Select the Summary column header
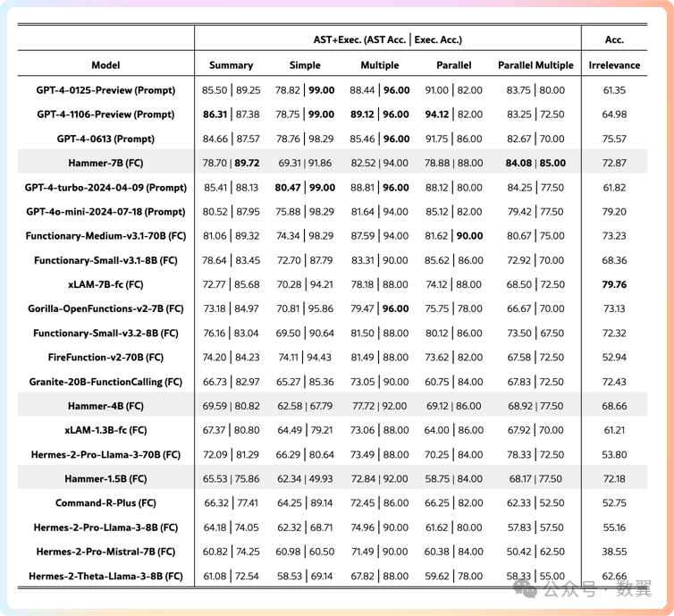 click(x=231, y=65)
